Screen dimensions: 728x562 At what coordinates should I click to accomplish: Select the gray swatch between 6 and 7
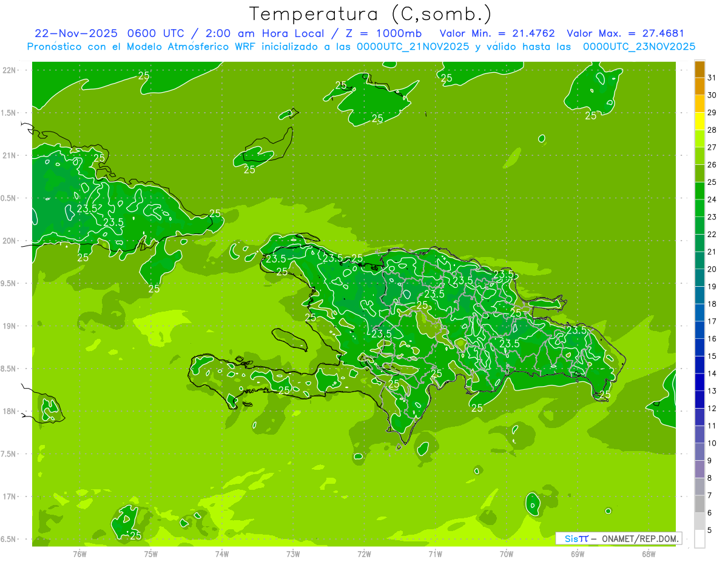(699, 504)
